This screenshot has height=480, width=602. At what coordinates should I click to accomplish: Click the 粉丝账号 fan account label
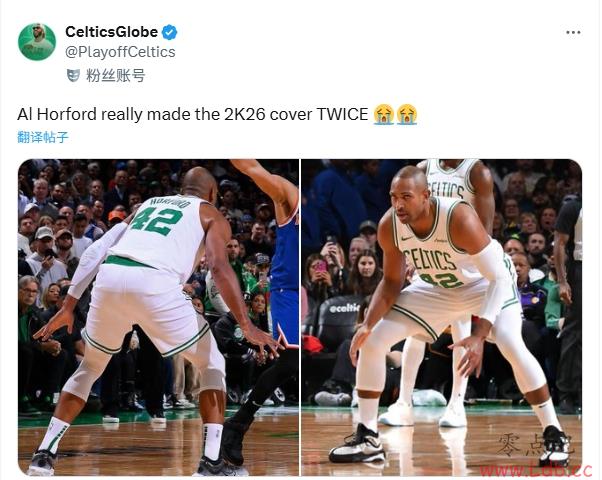pos(116,76)
